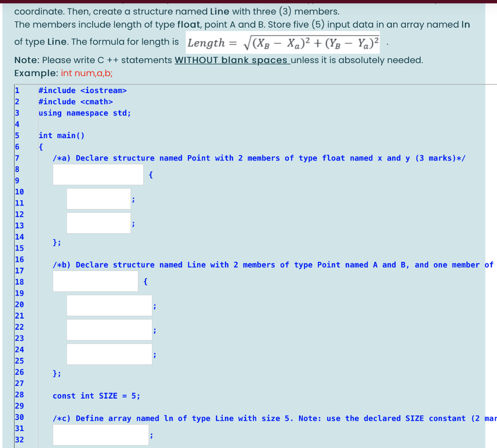Click the blank field for the Point structure declaration
Screen dimensions: 497x448
tap(98, 174)
